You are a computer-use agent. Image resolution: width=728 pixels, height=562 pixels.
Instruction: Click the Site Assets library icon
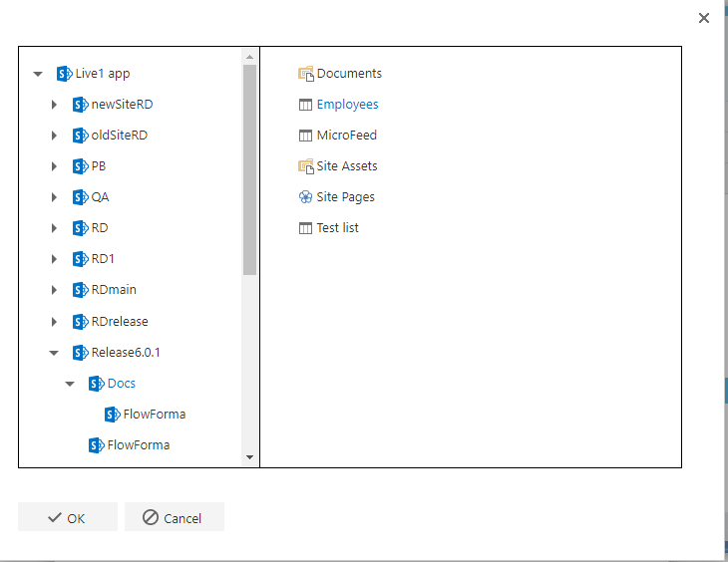click(x=305, y=166)
